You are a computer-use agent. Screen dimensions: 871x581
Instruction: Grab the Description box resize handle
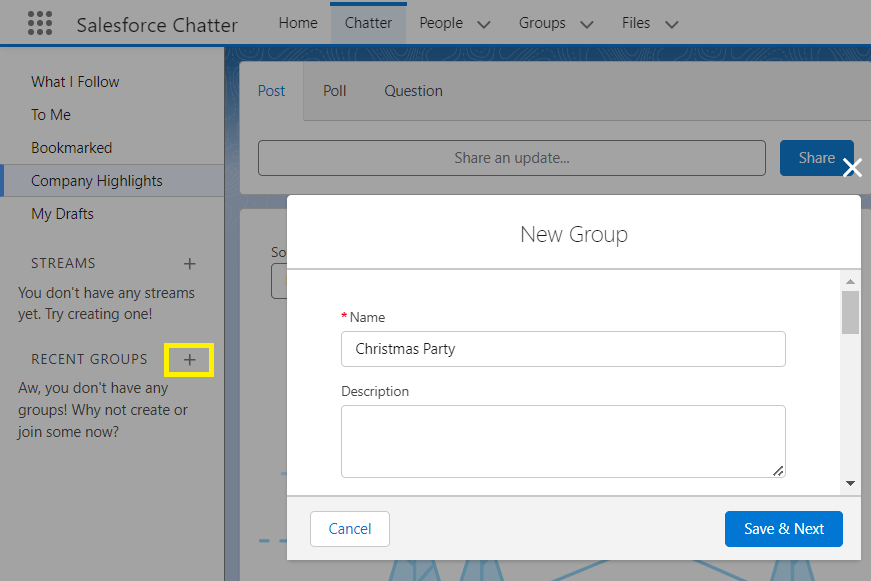pyautogui.click(x=778, y=471)
